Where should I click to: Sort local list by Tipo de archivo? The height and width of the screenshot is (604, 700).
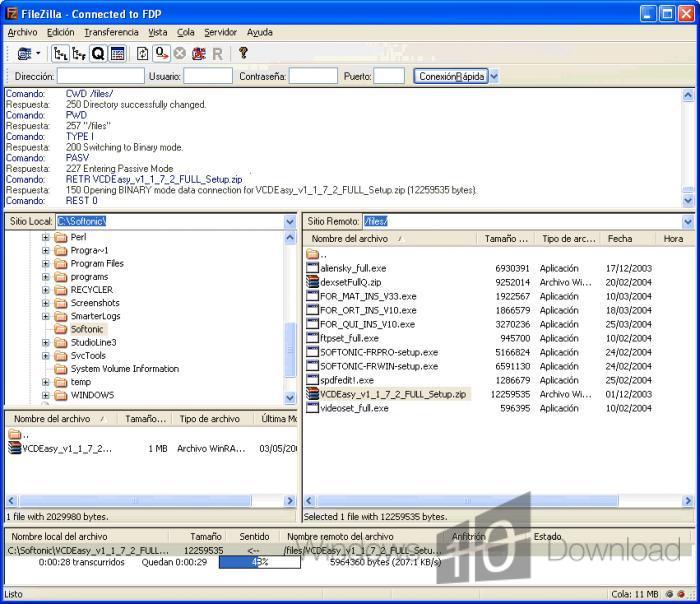[x=209, y=419]
